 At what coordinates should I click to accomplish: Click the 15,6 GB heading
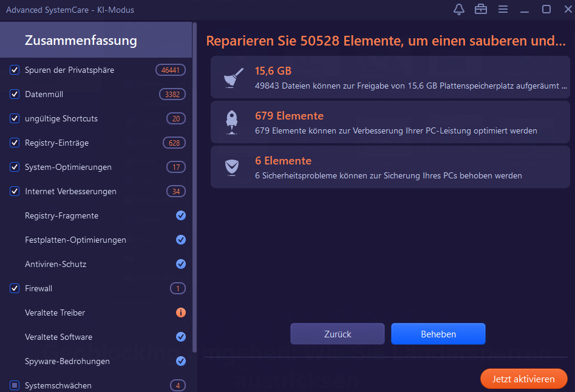pos(273,71)
